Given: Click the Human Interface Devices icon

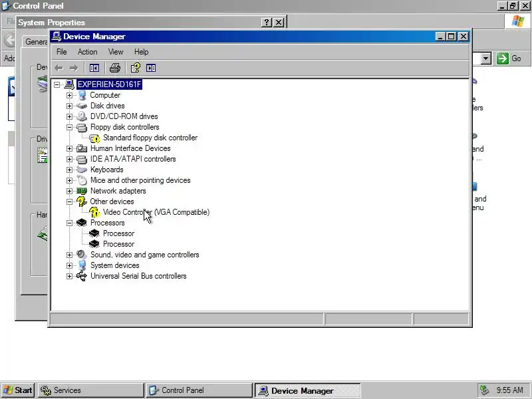Looking at the screenshot, I should click(82, 148).
